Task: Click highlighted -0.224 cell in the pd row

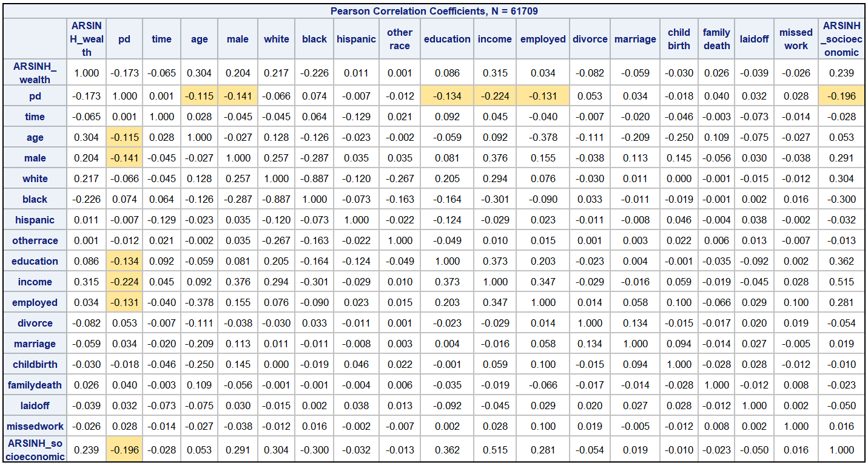Action: (494, 96)
